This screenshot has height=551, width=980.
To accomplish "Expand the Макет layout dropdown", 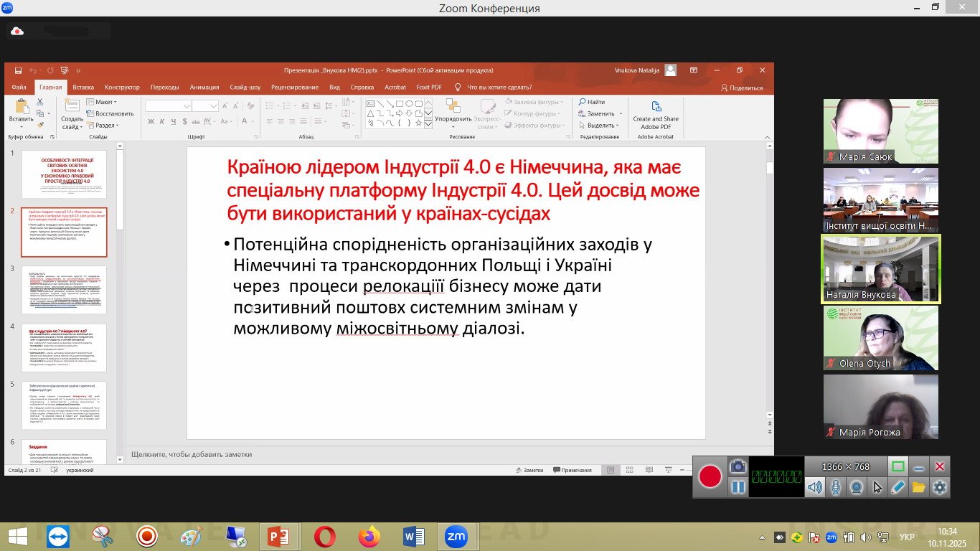I will coord(105,102).
